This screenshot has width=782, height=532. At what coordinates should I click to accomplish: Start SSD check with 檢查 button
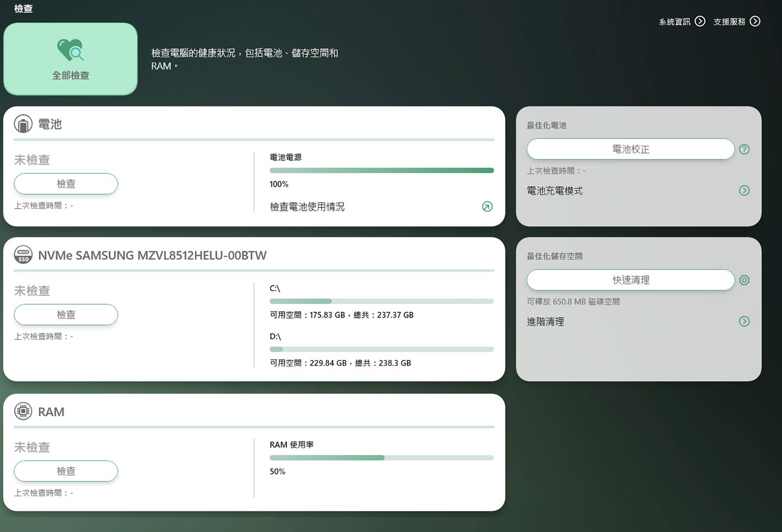tap(66, 314)
